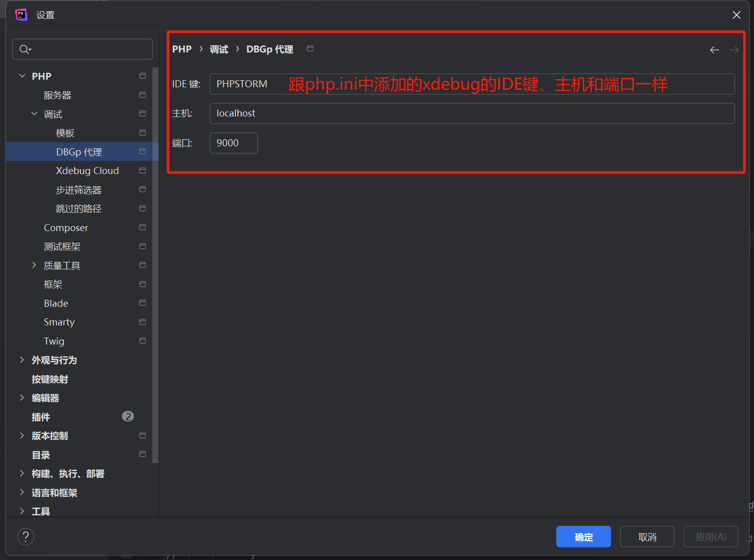Click the project icon on the Smarty row
Viewport: 754px width, 560px height.
pos(143,322)
